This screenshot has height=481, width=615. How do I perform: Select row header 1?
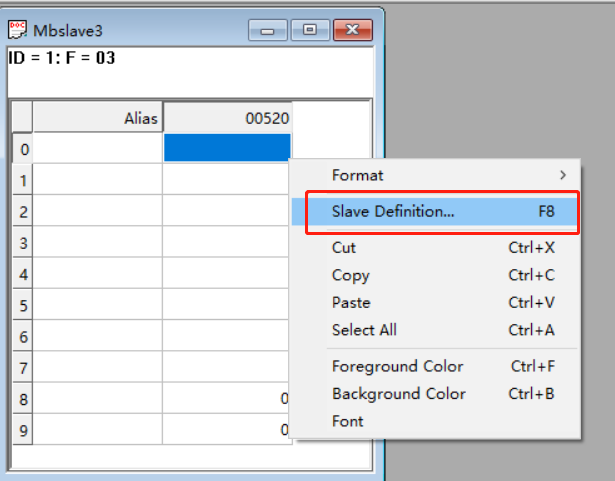click(x=21, y=180)
